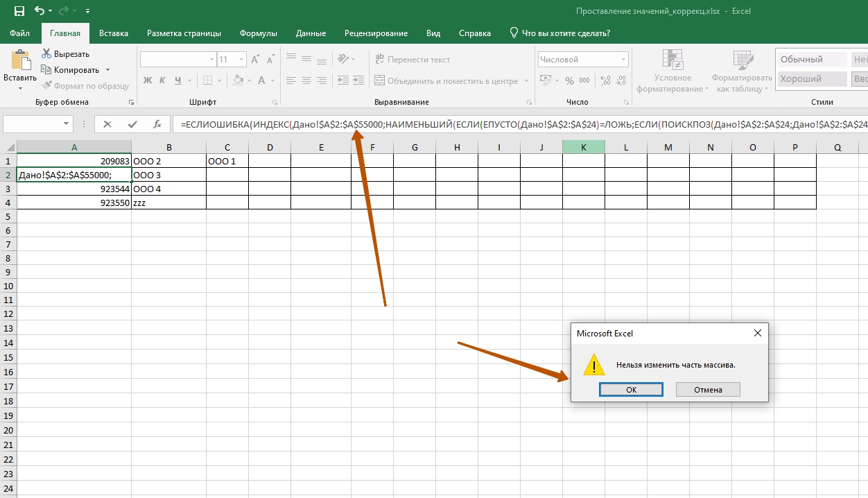This screenshot has width=868, height=498.
Task: Toggle Bold (Ж) formatting
Action: [x=148, y=81]
